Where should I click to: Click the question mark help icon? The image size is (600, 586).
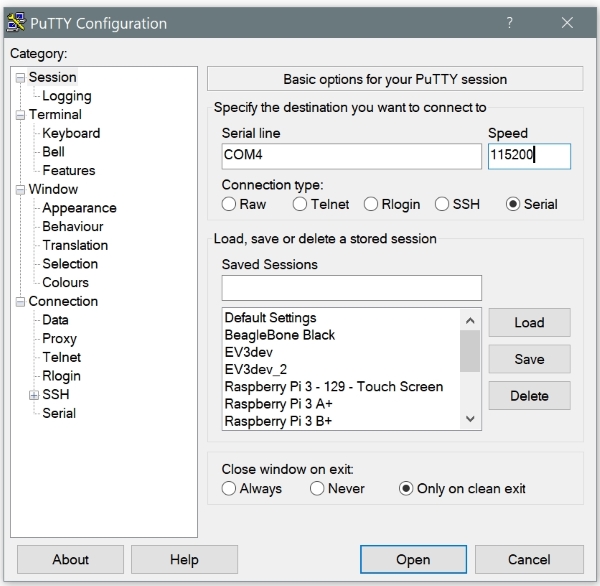(509, 23)
